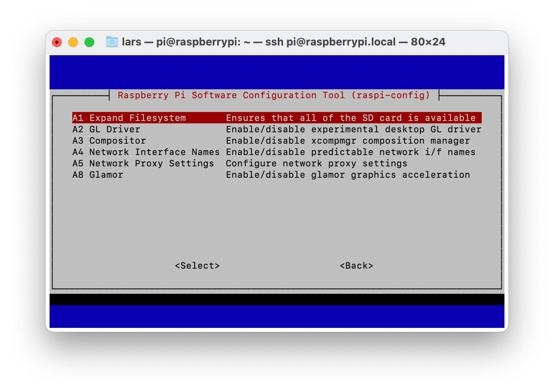Image resolution: width=554 pixels, height=392 pixels.
Task: Click 'Enable/disable xcompmgr composition manager' description
Action: (348, 140)
